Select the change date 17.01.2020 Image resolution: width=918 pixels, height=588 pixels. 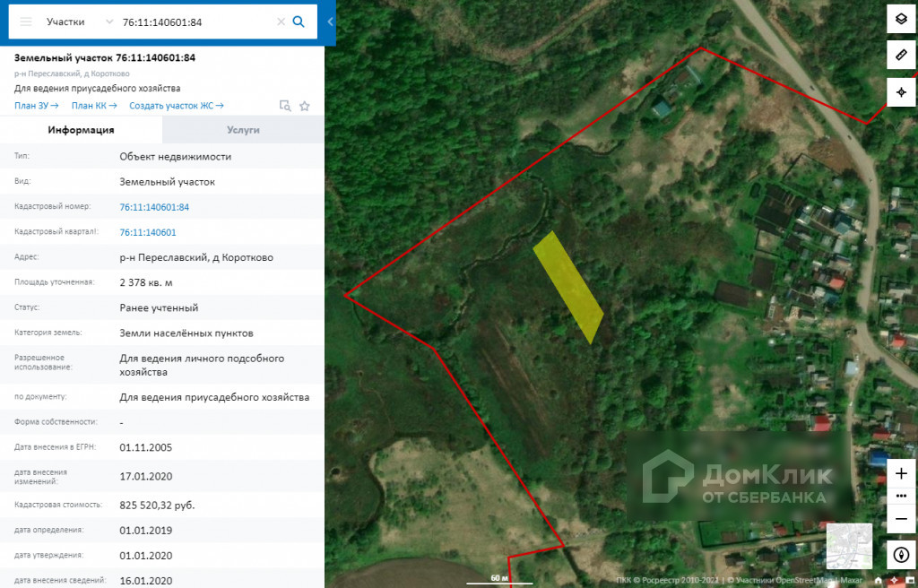tap(146, 476)
